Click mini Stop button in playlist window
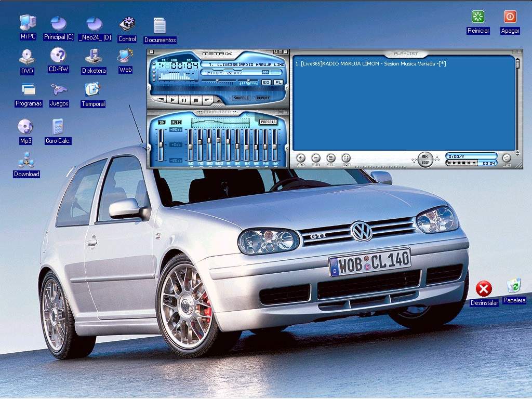The height and width of the screenshot is (399, 532). 464,163
